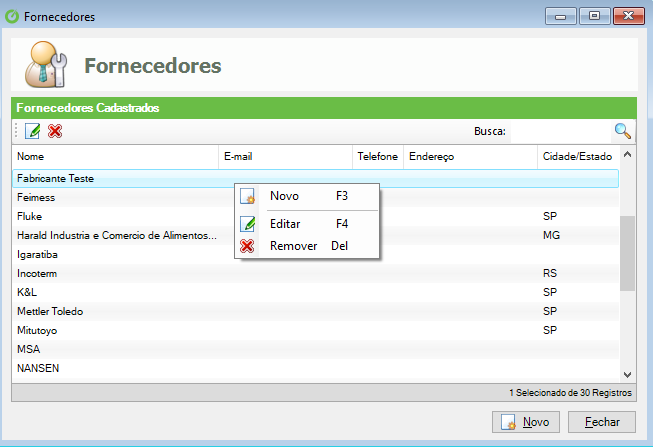This screenshot has width=653, height=447.
Task: Select the MSA supplier row
Action: point(316,350)
